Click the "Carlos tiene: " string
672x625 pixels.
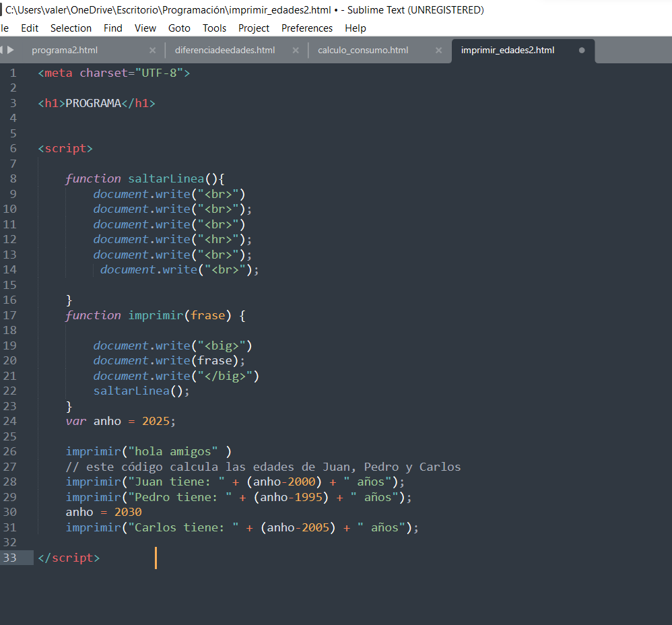(x=183, y=528)
